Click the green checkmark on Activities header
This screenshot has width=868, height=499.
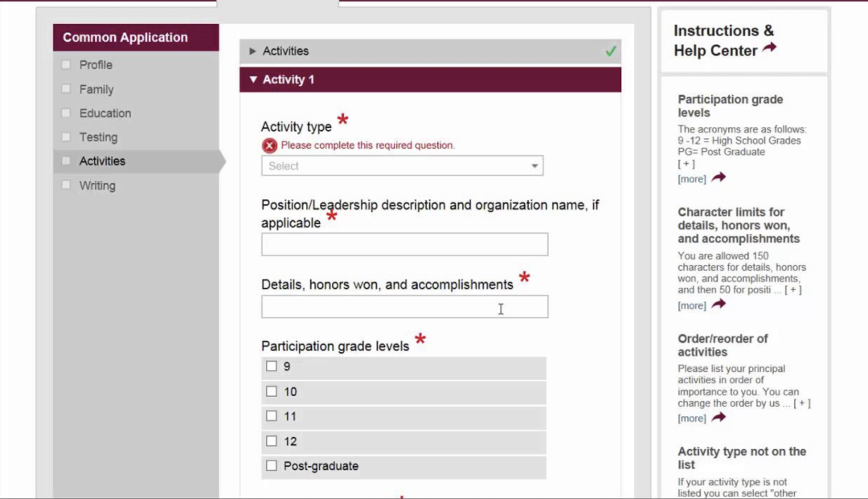point(611,51)
